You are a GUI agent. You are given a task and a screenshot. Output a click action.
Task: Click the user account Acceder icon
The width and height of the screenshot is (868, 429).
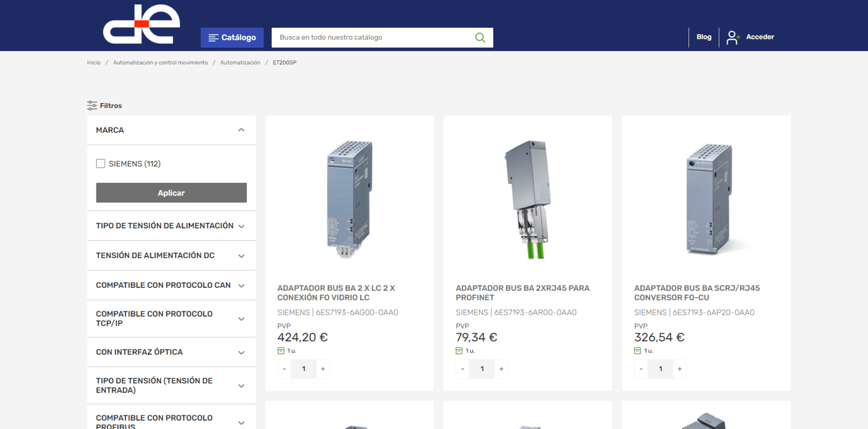point(733,37)
